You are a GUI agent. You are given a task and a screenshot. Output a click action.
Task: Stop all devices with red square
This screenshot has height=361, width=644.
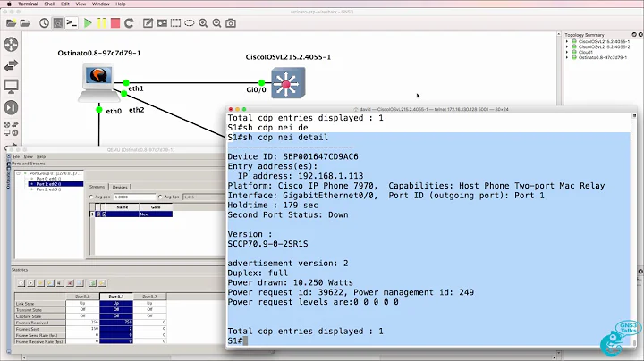[x=115, y=23]
